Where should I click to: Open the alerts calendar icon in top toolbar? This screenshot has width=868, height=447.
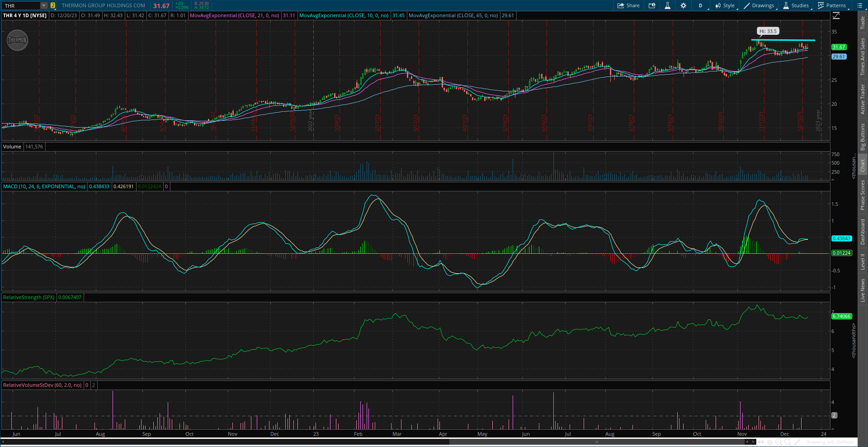[x=652, y=5]
